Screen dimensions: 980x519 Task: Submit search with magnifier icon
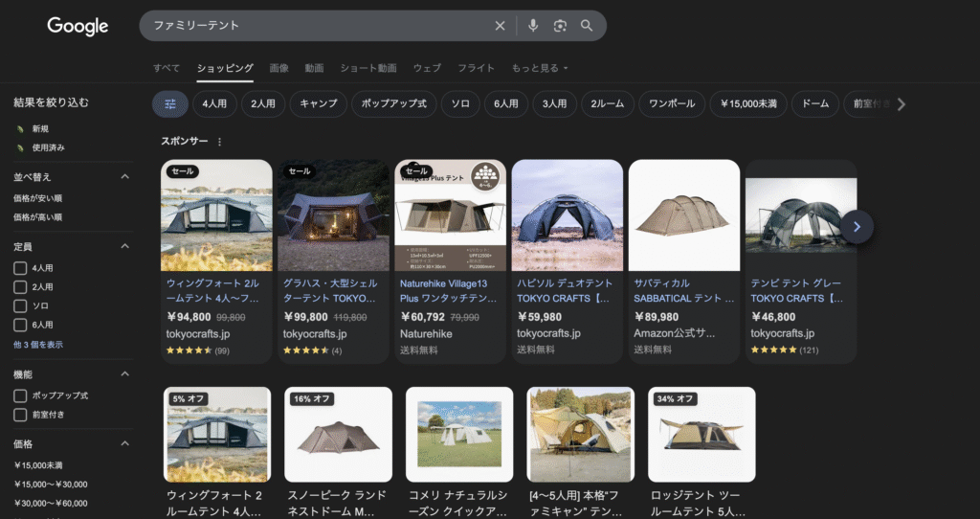coord(587,26)
